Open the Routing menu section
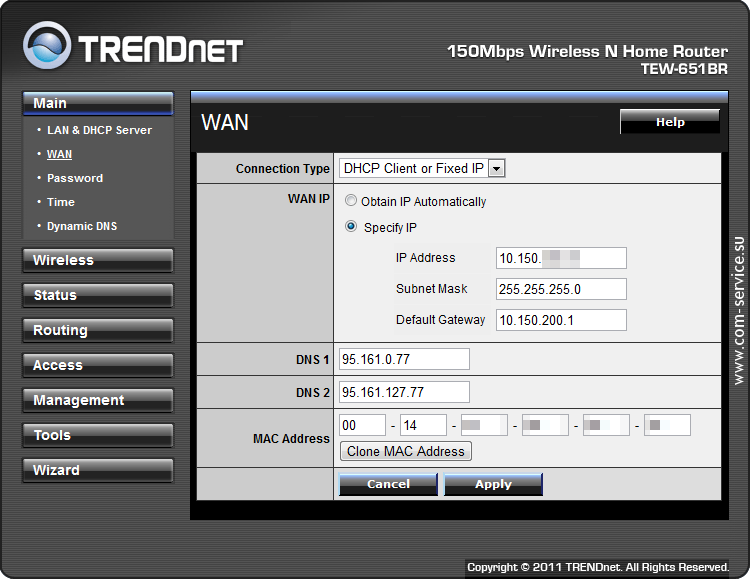Viewport: 750px width, 579px height. [98, 330]
